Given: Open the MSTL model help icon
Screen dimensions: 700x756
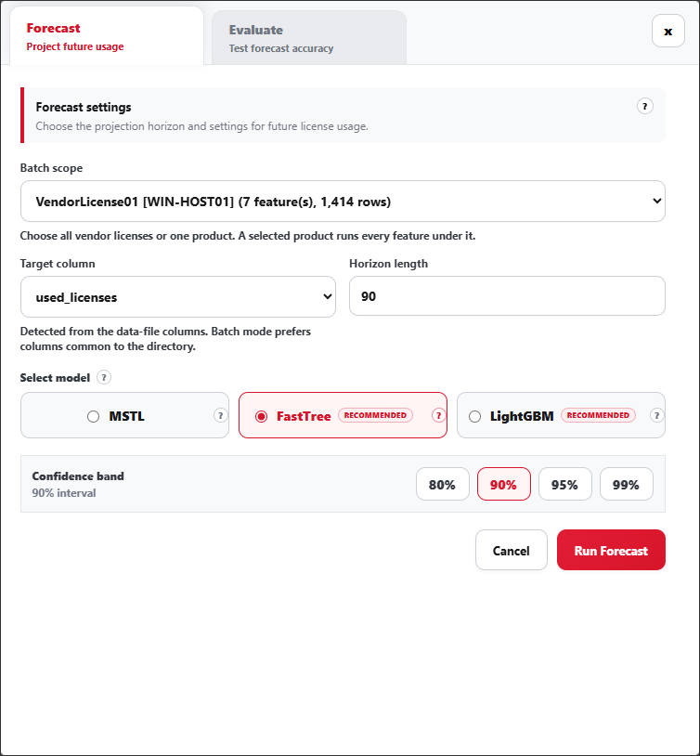Looking at the screenshot, I should 220,415.
